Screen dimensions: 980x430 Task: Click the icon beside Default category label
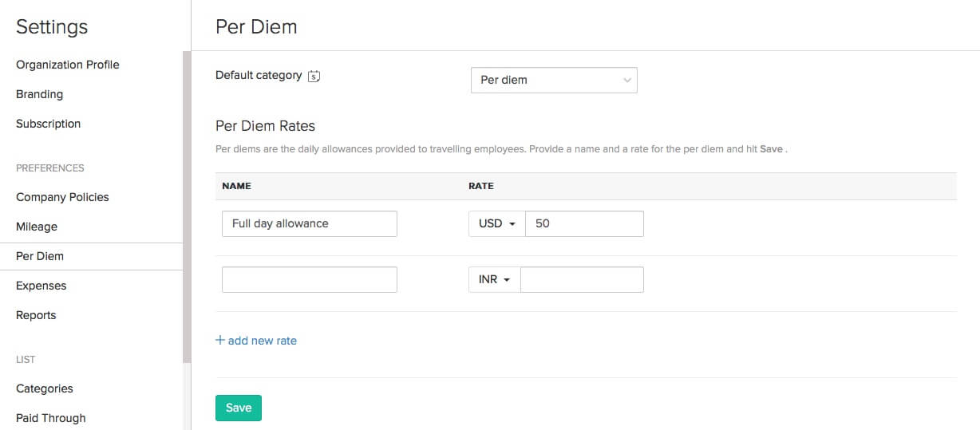[314, 76]
